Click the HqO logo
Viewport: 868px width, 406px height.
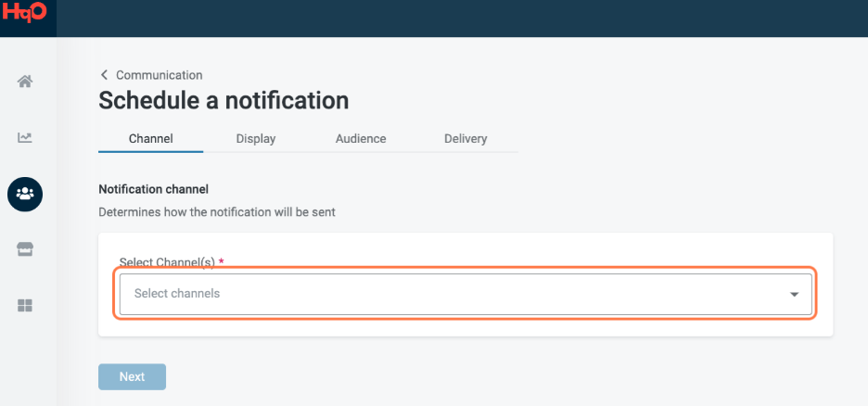tap(24, 17)
